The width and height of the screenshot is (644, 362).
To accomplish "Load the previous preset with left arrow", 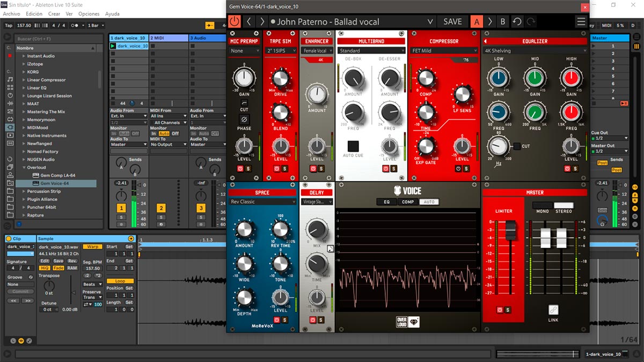I will 248,21.
